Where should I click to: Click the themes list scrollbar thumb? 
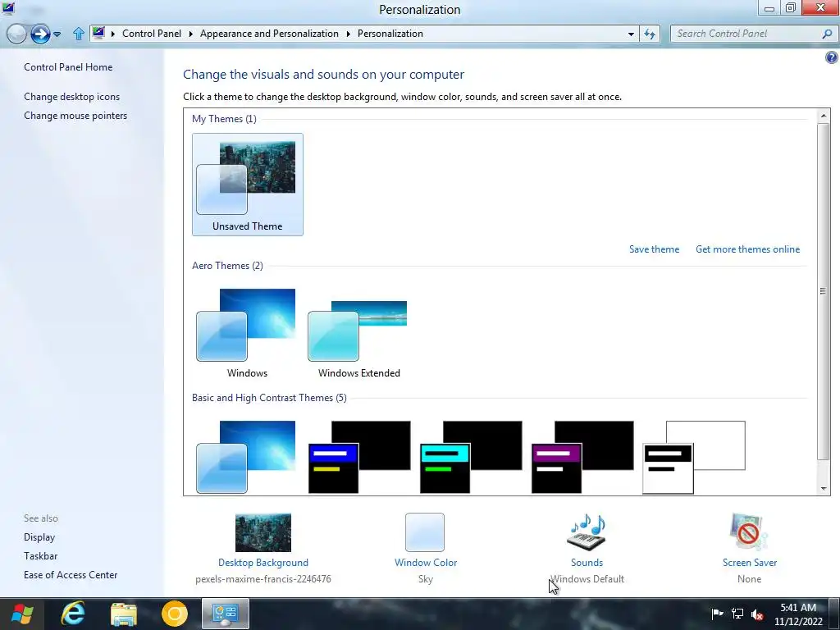point(824,291)
